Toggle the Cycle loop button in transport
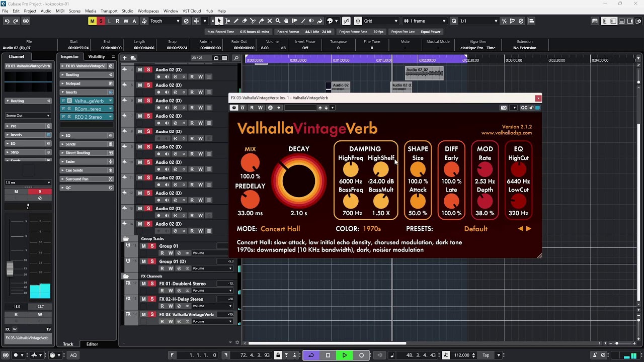 tap(311, 355)
